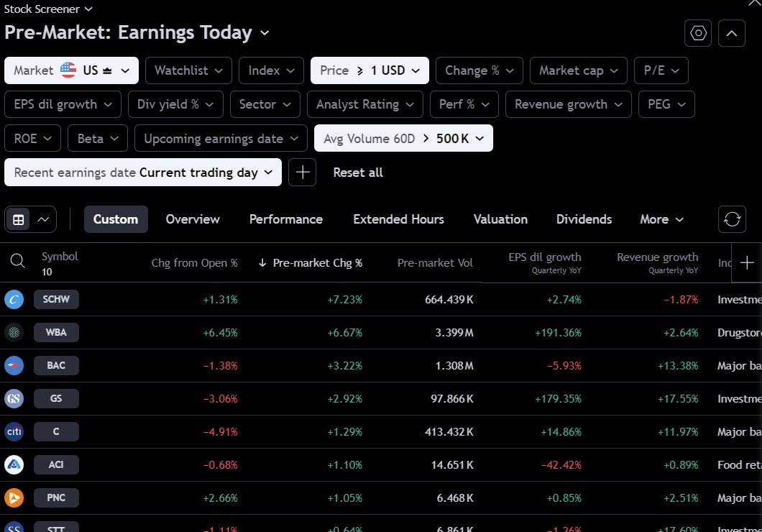
Task: Click the table view layout icon
Action: click(x=19, y=219)
